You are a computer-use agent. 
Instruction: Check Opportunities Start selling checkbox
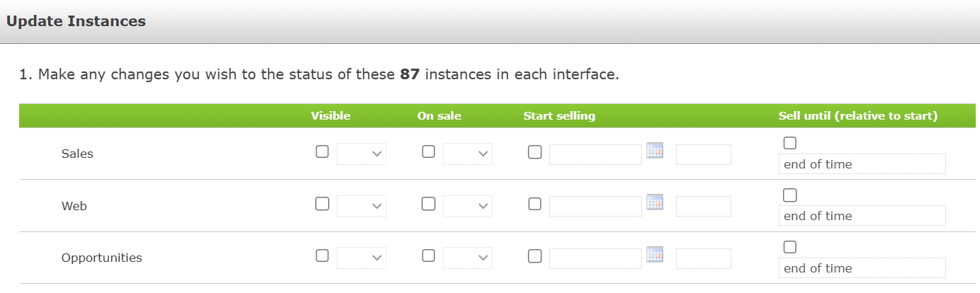click(535, 255)
